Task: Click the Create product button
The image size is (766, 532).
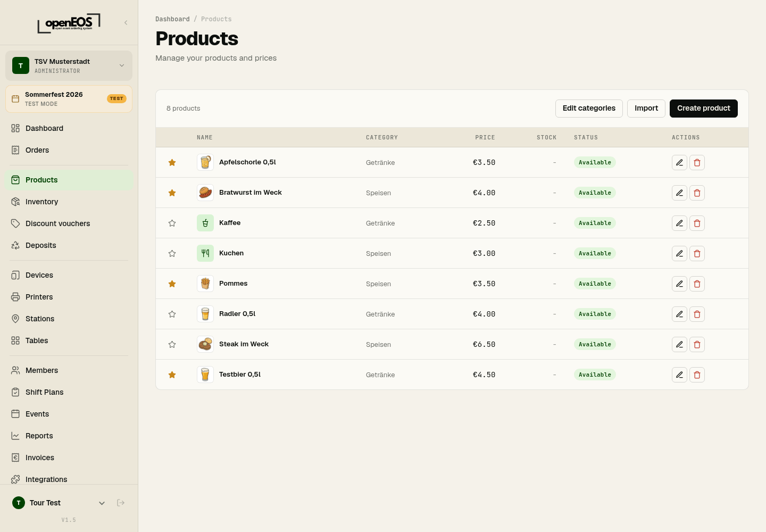Action: click(703, 109)
